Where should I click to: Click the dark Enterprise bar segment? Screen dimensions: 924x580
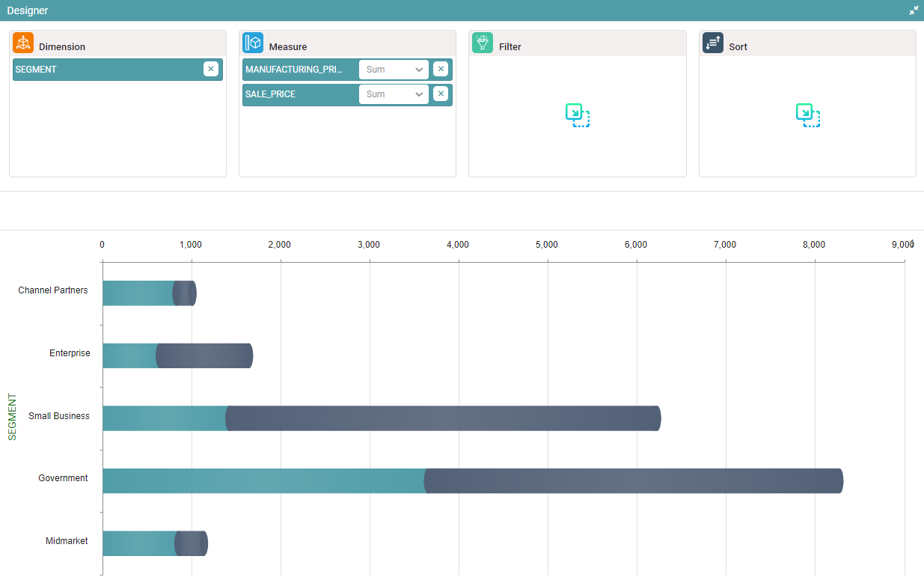click(205, 356)
